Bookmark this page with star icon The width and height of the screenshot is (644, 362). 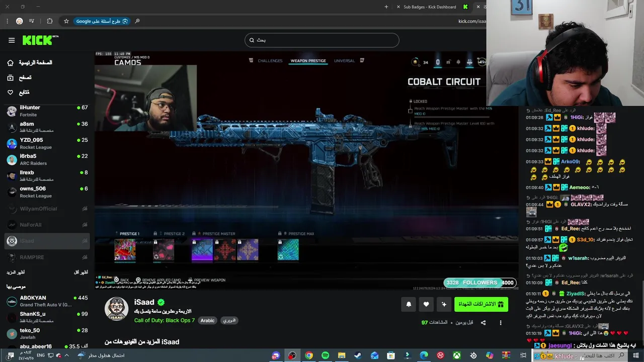click(x=66, y=21)
